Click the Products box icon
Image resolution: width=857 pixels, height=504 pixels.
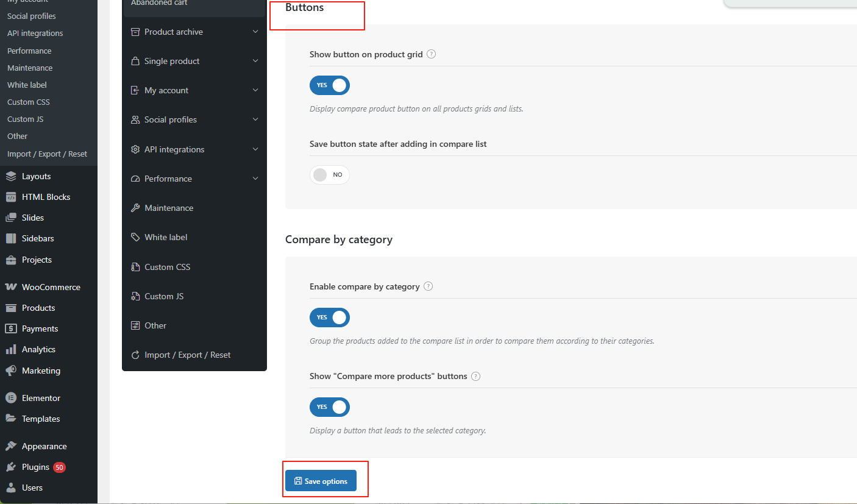pos(11,308)
